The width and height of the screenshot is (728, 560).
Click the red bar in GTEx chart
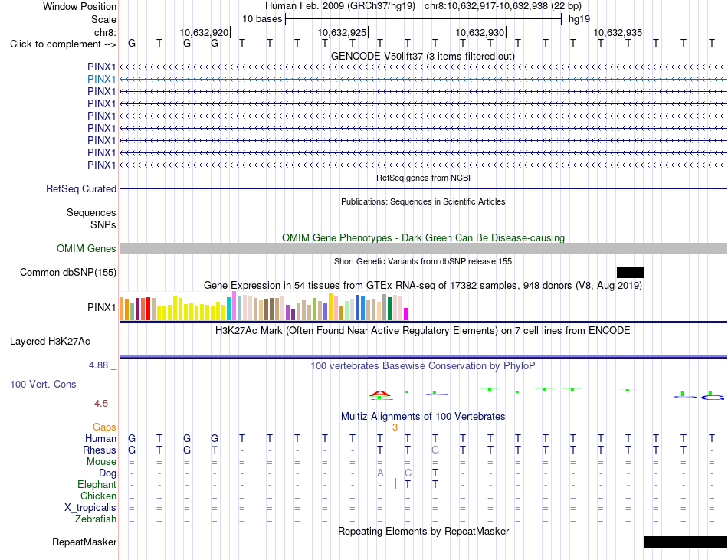click(x=148, y=309)
